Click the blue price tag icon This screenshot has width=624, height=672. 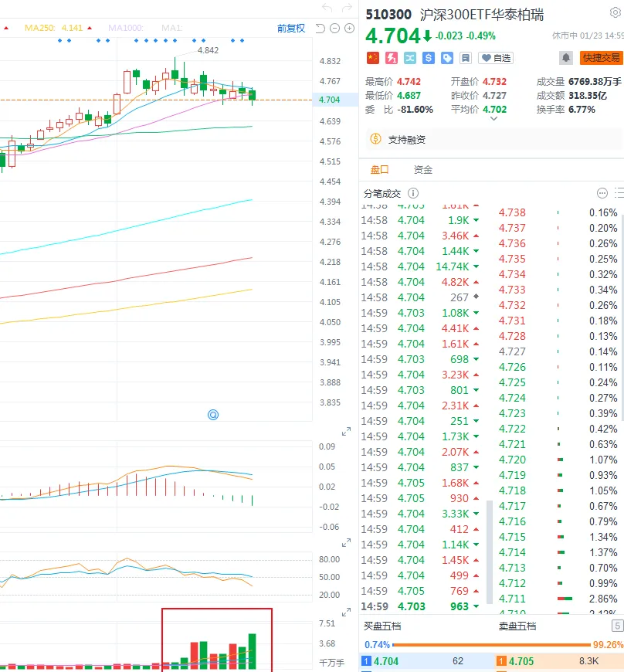(447, 58)
